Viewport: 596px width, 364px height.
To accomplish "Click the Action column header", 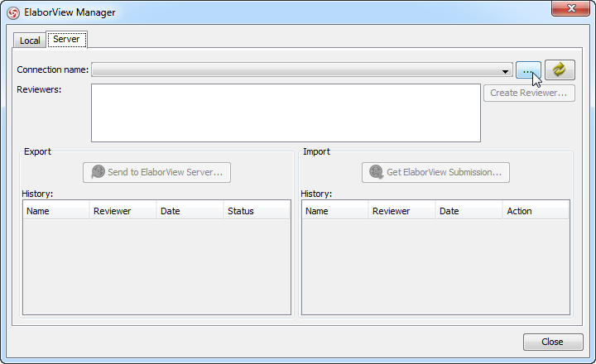I will coord(536,211).
